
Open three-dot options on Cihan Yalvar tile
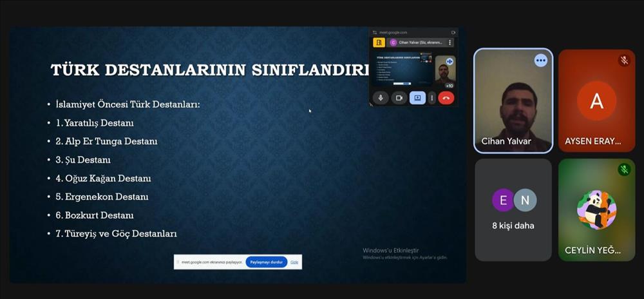tap(540, 60)
